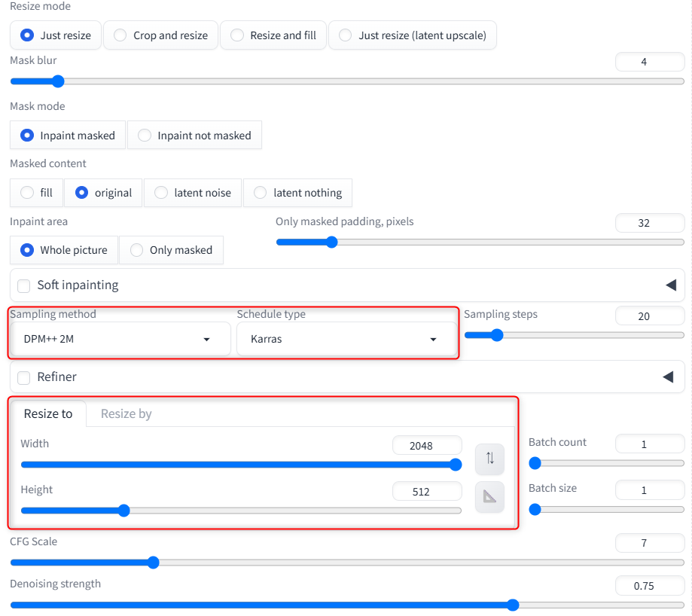Enable the Soft inpainting checkbox
692x616 pixels.
coord(24,286)
